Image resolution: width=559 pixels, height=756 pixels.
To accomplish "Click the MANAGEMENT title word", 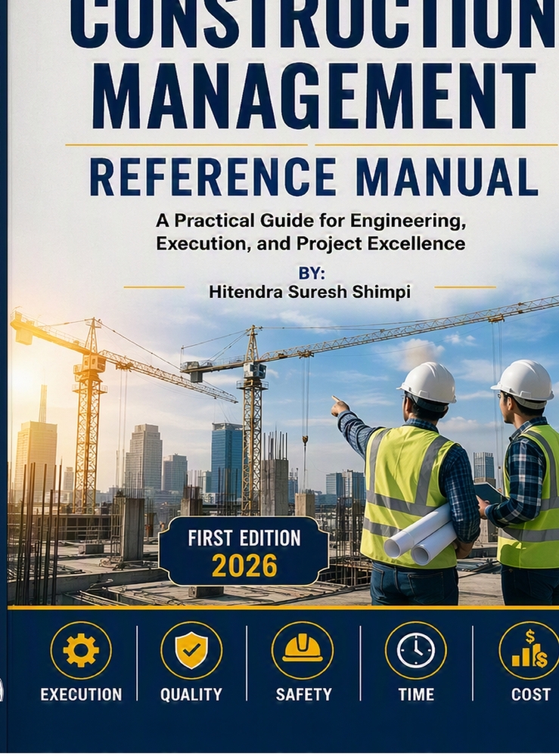I will 313,95.
